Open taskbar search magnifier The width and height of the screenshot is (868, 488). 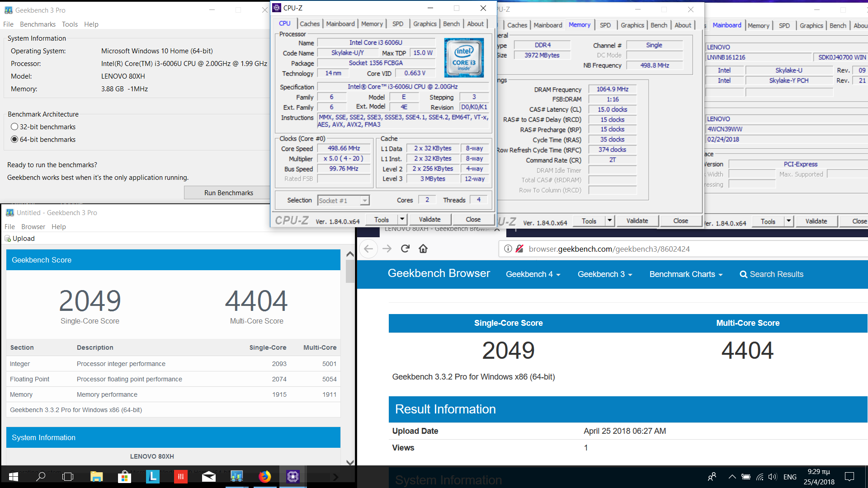point(41,476)
